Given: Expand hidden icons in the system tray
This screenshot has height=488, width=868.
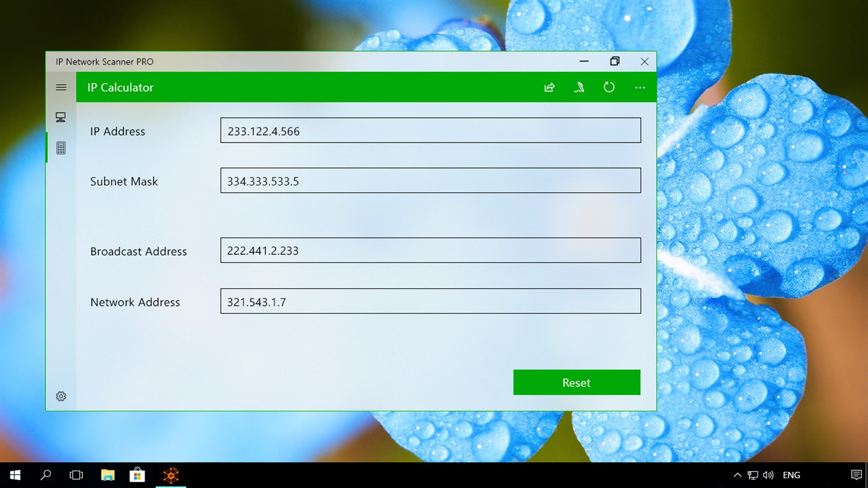Looking at the screenshot, I should pyautogui.click(x=737, y=475).
